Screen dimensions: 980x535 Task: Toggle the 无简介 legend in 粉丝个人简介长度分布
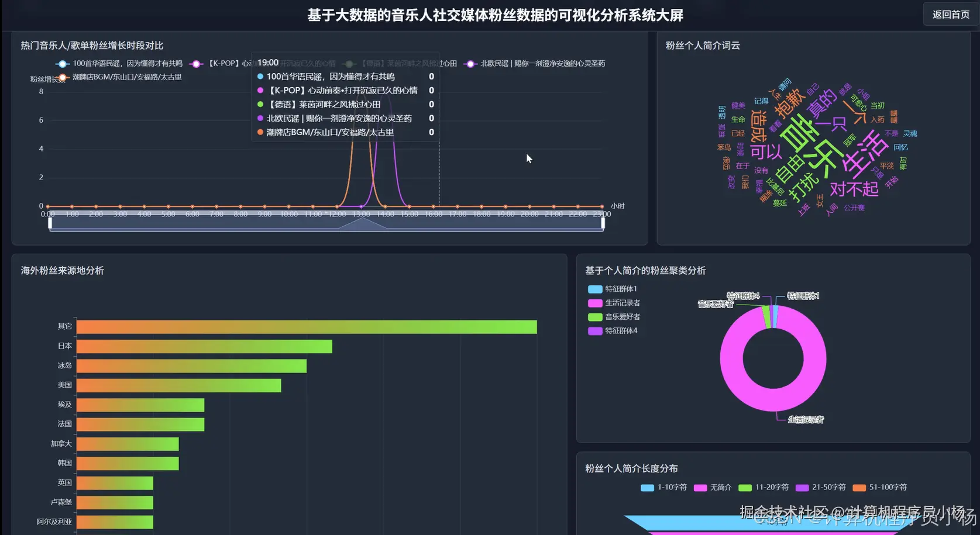(x=700, y=487)
